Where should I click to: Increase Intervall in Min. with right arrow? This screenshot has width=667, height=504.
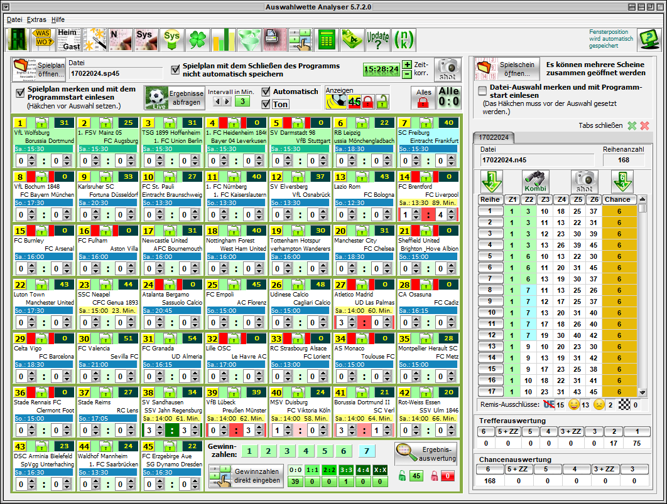coord(227,101)
